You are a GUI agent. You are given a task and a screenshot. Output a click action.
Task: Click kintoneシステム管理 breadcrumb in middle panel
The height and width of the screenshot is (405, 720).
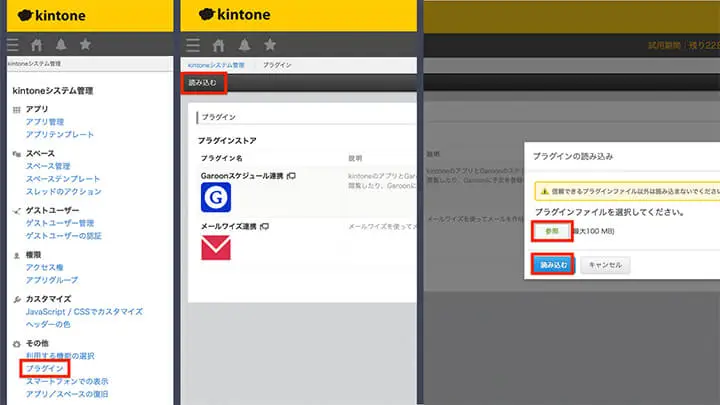[216, 65]
